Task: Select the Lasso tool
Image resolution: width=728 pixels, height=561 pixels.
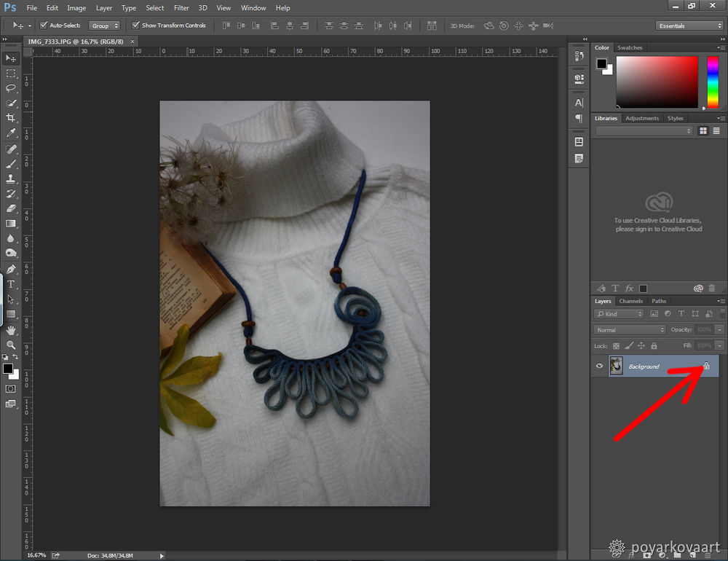Action: coord(11,88)
